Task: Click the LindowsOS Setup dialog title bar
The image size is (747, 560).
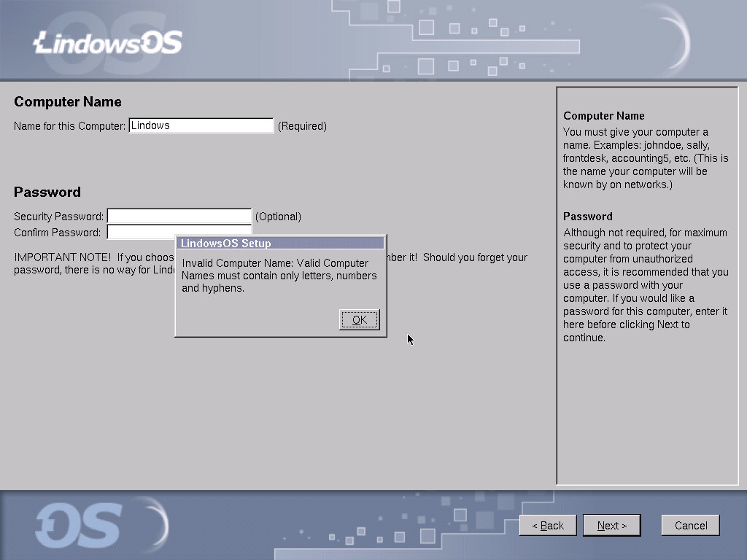Action: (280, 243)
